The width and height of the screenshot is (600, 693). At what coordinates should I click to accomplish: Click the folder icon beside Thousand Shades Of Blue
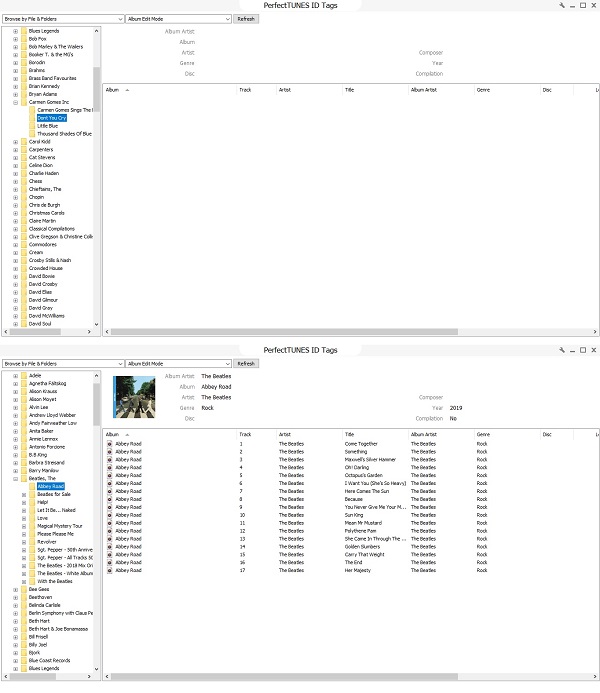point(32,134)
